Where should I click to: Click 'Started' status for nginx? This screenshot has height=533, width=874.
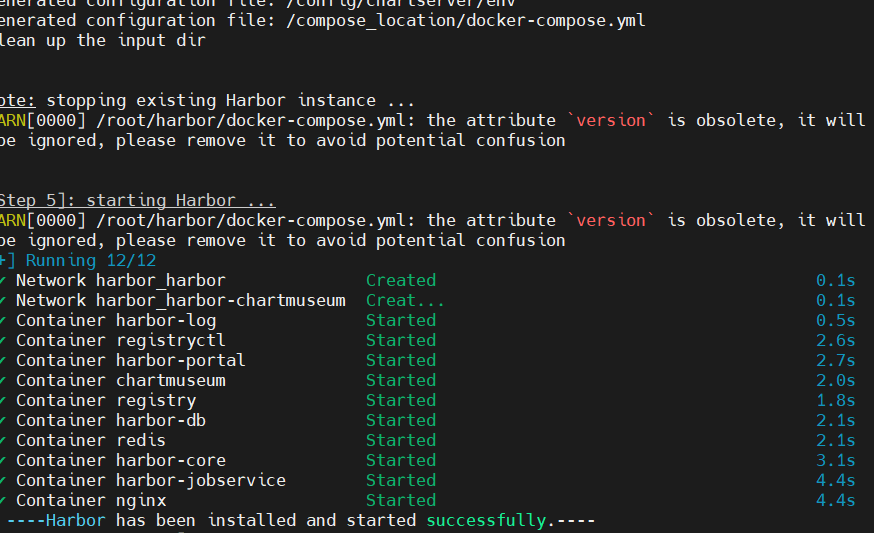[401, 501]
